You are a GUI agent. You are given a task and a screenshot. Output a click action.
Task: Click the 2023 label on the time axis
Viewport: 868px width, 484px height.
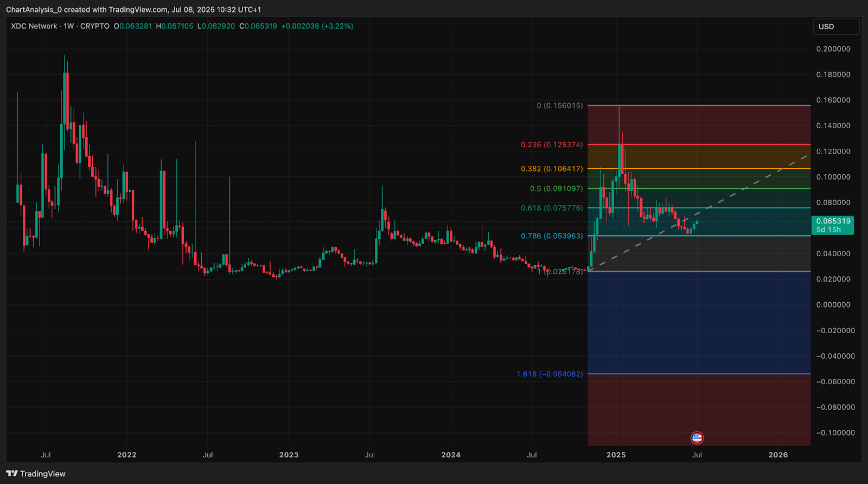[289, 455]
